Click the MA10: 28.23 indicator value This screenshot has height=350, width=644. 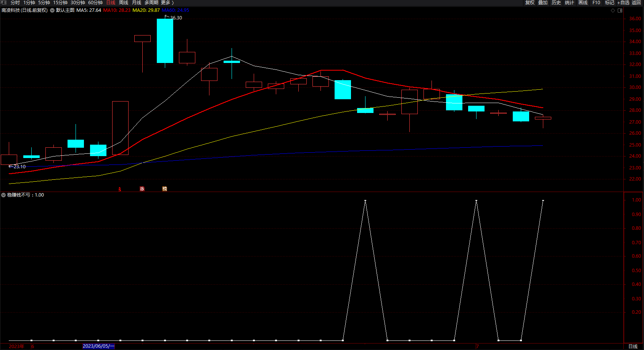coord(117,10)
